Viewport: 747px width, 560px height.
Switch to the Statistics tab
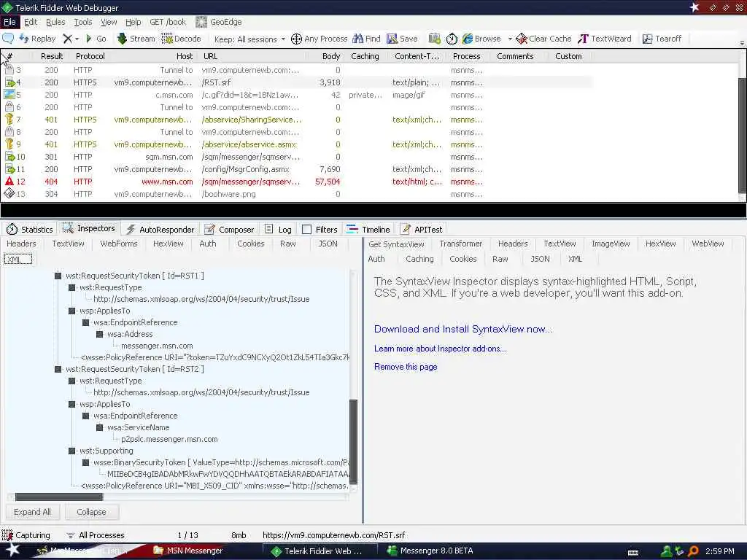29,230
